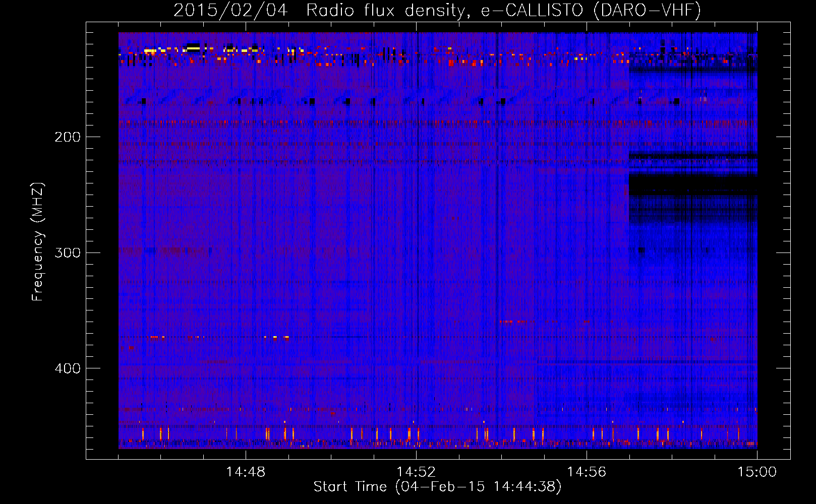816x504 pixels.
Task: Click the 15:00 time tick label
Action: tap(757, 472)
